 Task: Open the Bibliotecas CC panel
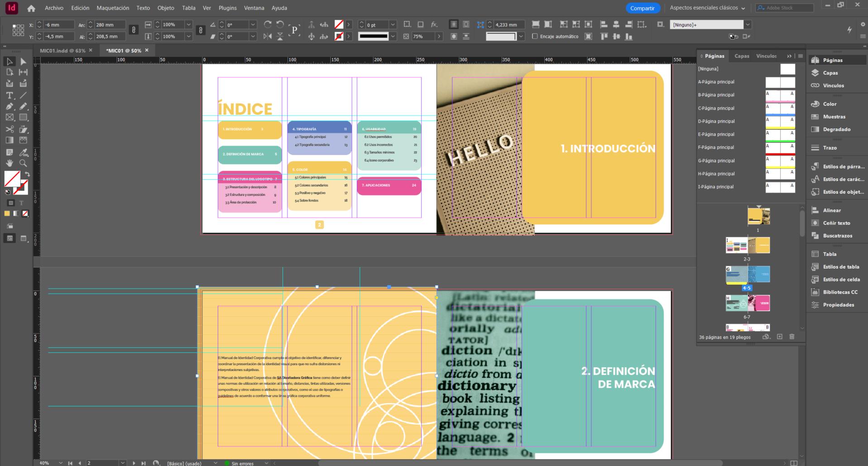839,292
